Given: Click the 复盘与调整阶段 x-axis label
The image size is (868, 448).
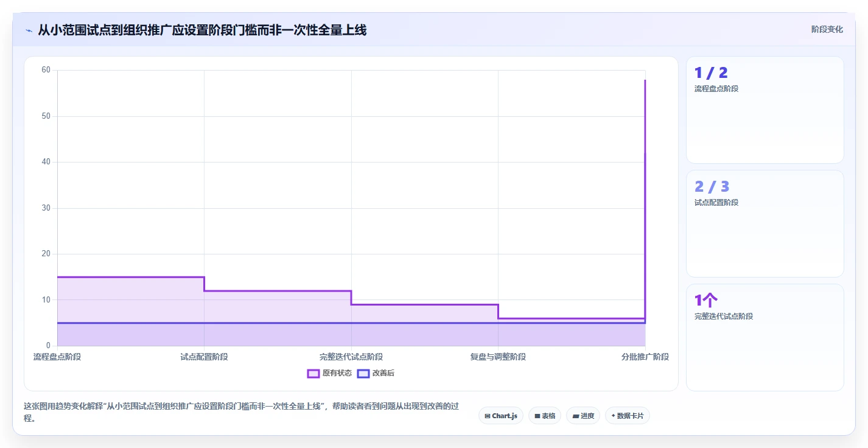Looking at the screenshot, I should (498, 357).
